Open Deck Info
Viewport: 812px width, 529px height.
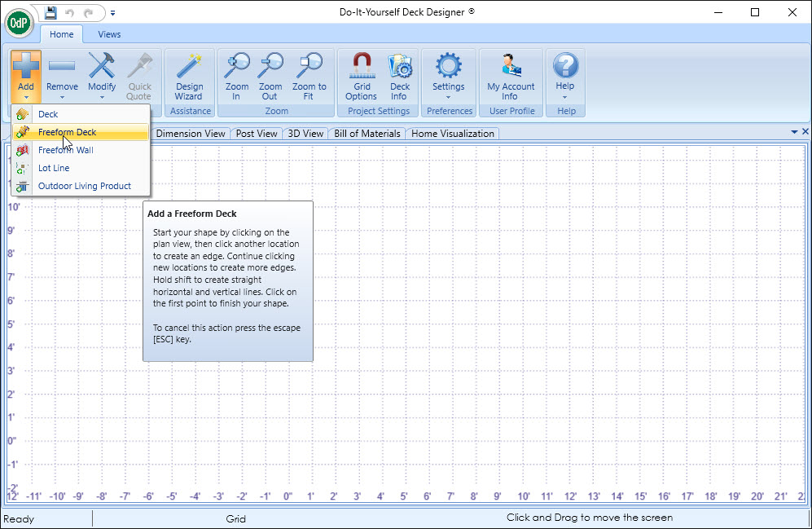[399, 77]
